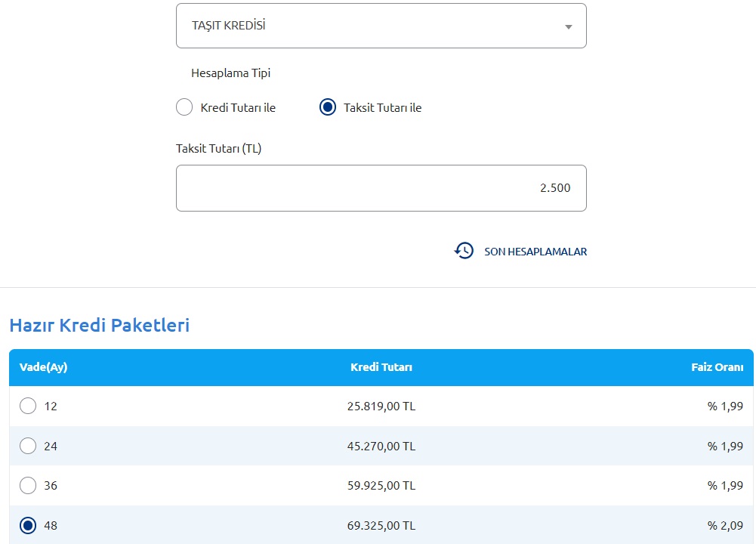
Task: Open the TAŞIT KREDİSİ loan type dropdown
Action: pyautogui.click(x=381, y=26)
